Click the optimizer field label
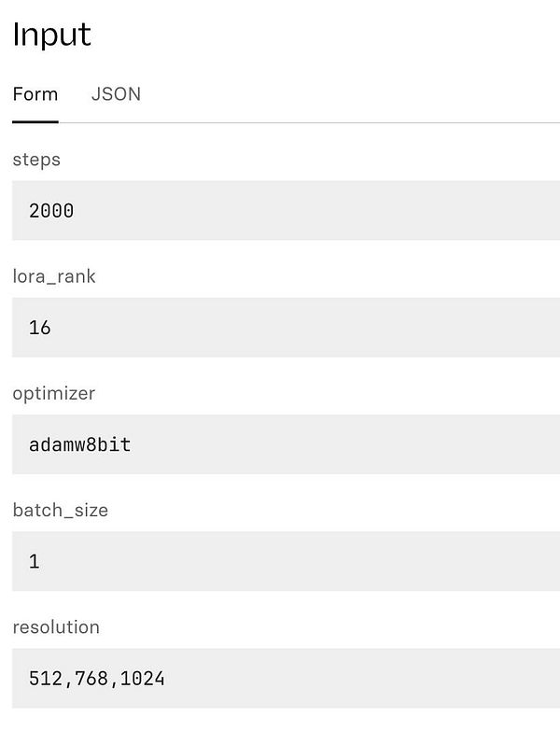 (x=54, y=393)
